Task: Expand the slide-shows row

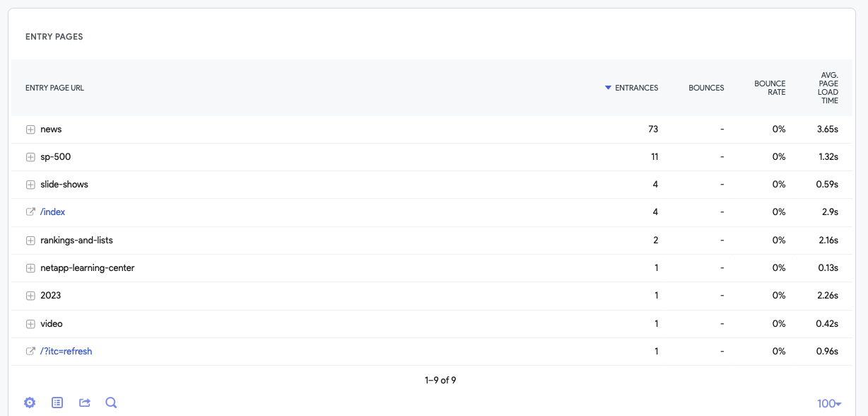Action: pos(30,185)
